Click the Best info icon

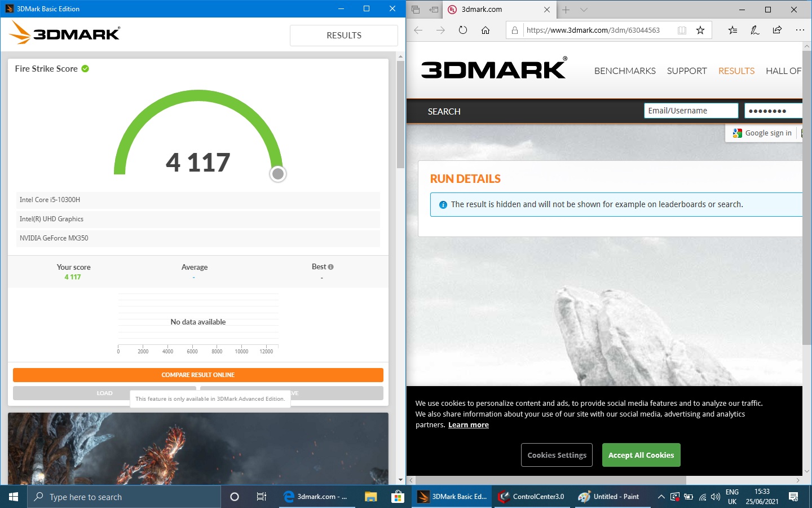[331, 267]
